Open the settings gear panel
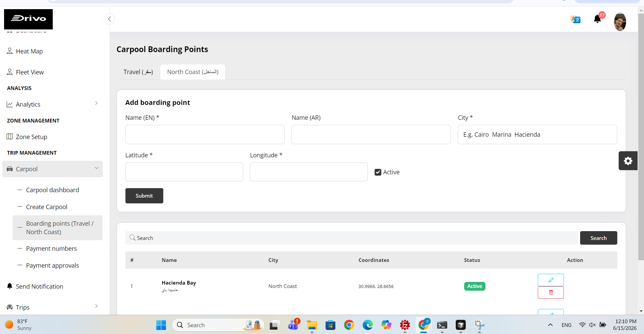 [x=628, y=161]
